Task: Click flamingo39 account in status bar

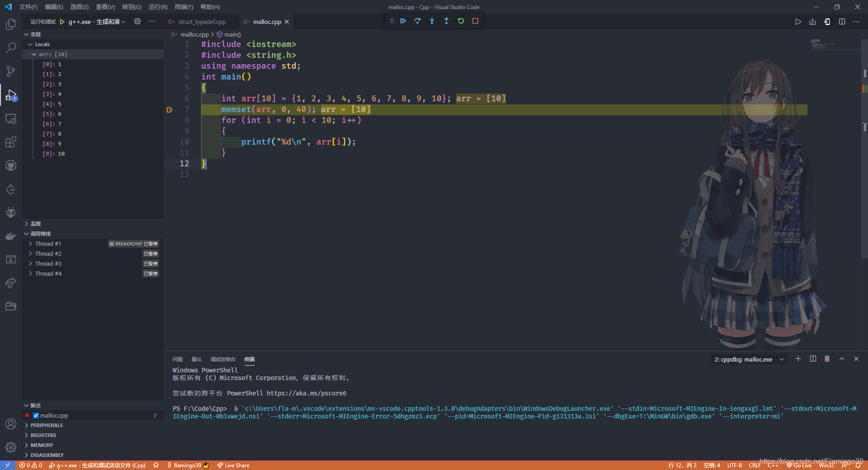Action: (188, 465)
